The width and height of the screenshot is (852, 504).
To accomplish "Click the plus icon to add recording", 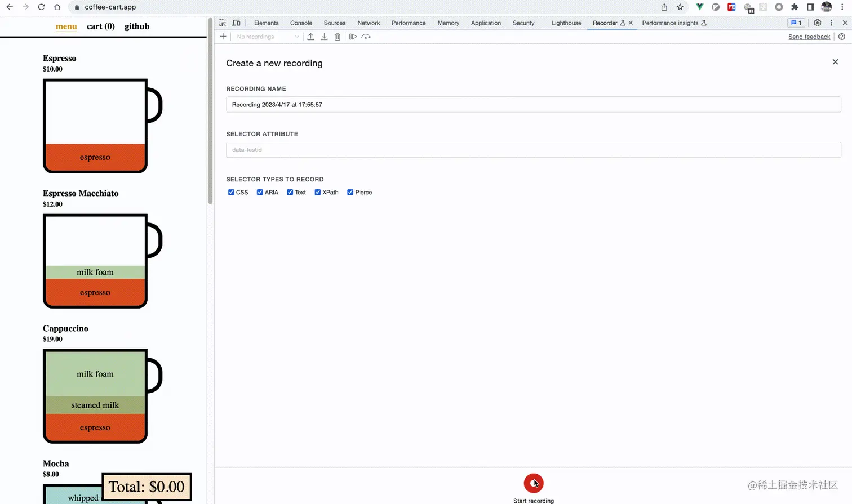I will click(x=223, y=37).
